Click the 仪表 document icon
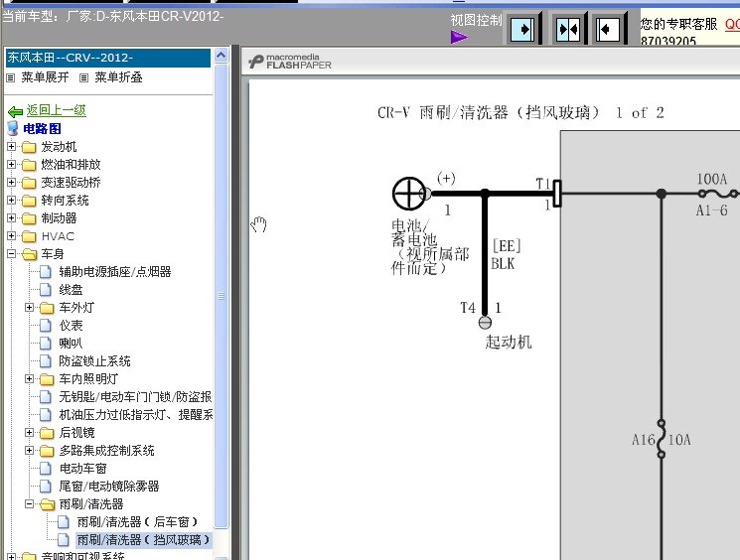The width and height of the screenshot is (740, 560). coord(46,326)
